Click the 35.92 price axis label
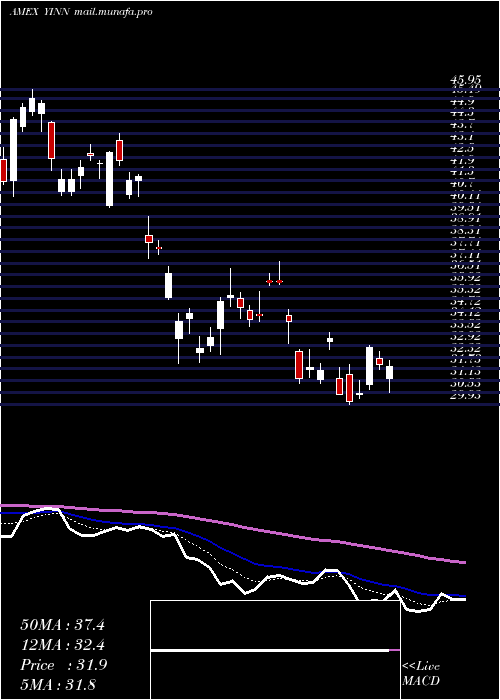The width and height of the screenshot is (500, 700). click(466, 277)
